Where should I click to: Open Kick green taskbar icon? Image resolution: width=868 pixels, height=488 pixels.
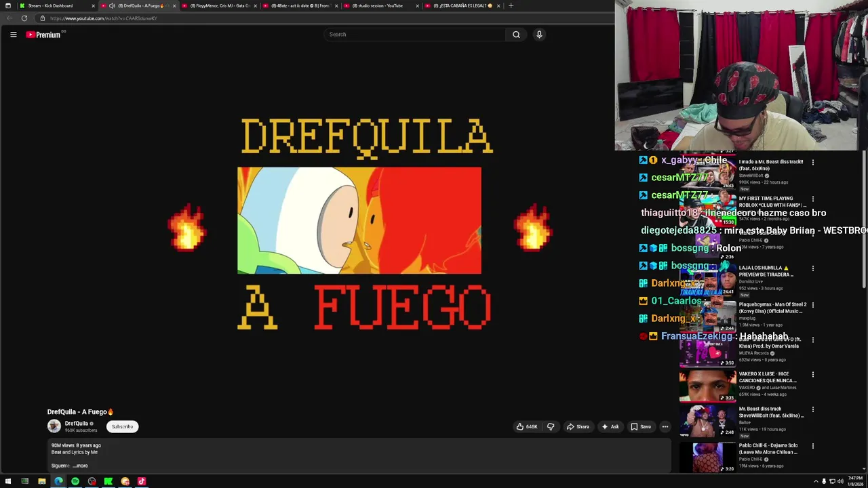[x=108, y=481]
